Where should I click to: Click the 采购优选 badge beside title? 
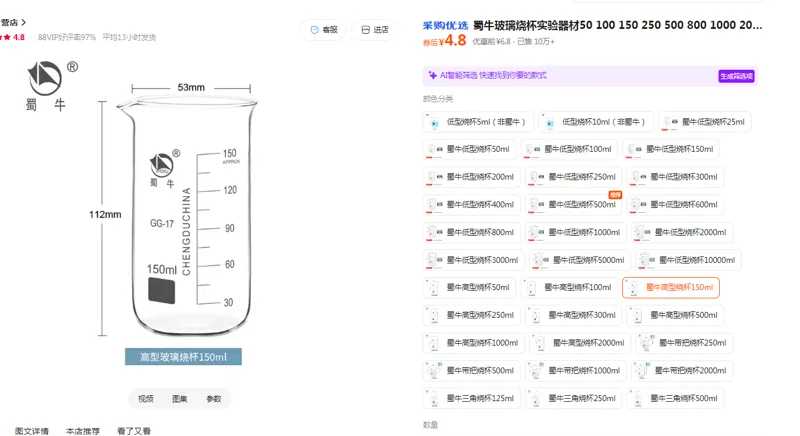(x=445, y=25)
